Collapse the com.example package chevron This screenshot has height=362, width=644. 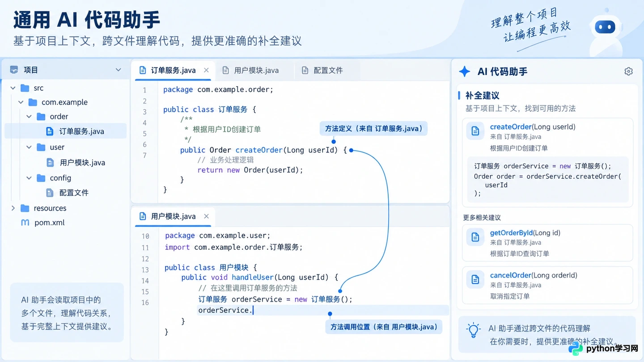(x=21, y=102)
